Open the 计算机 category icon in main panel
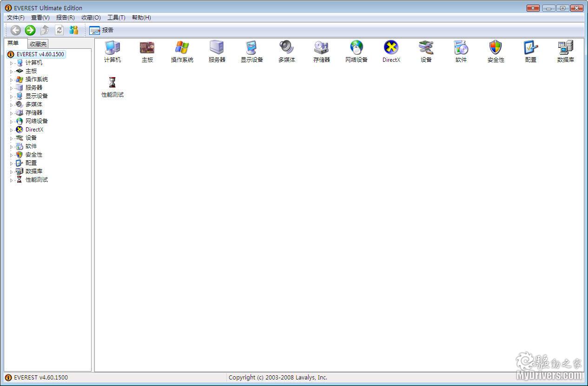The width and height of the screenshot is (588, 386). 112,51
